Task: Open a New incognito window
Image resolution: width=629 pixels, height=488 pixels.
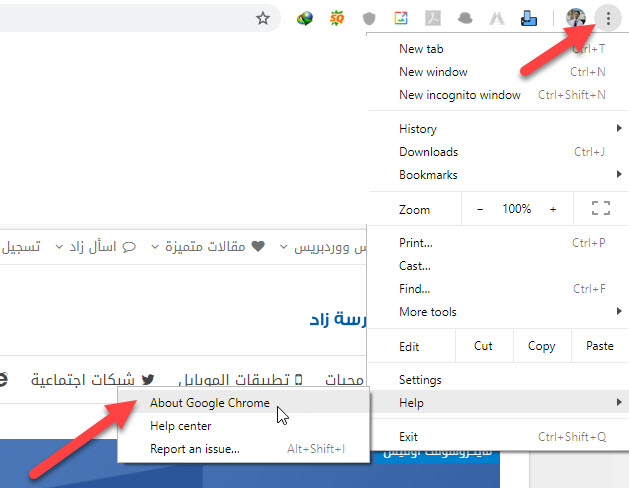Action: pyautogui.click(x=498, y=95)
